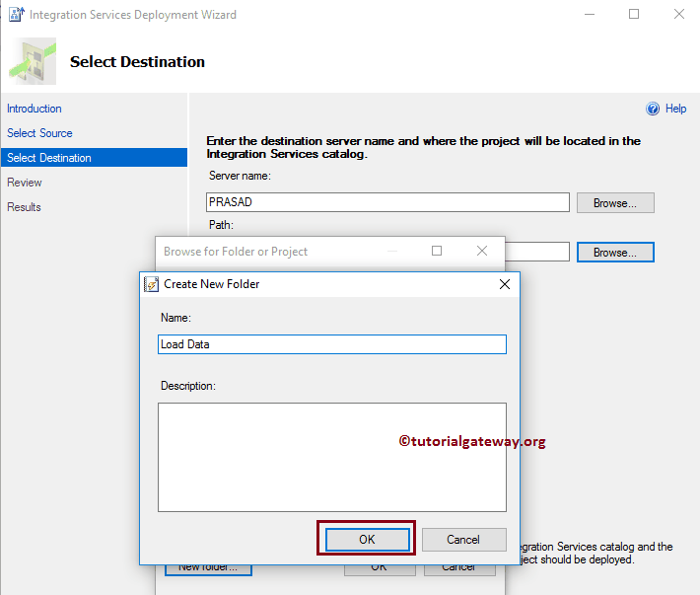
Task: Select the Select Destination step
Action: click(x=94, y=158)
